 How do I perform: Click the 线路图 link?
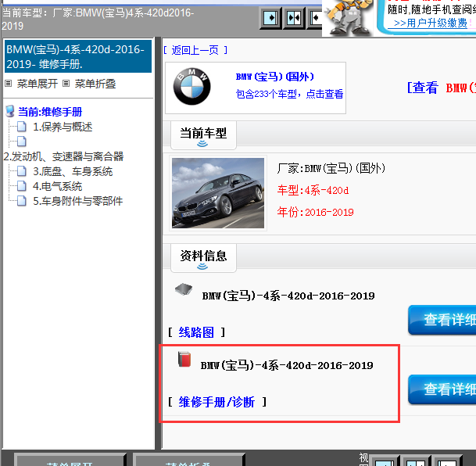pyautogui.click(x=196, y=332)
